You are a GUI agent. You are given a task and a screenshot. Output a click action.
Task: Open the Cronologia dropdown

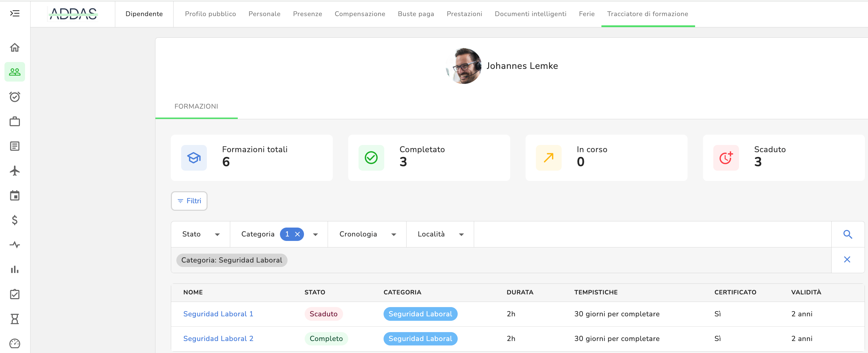coord(367,234)
